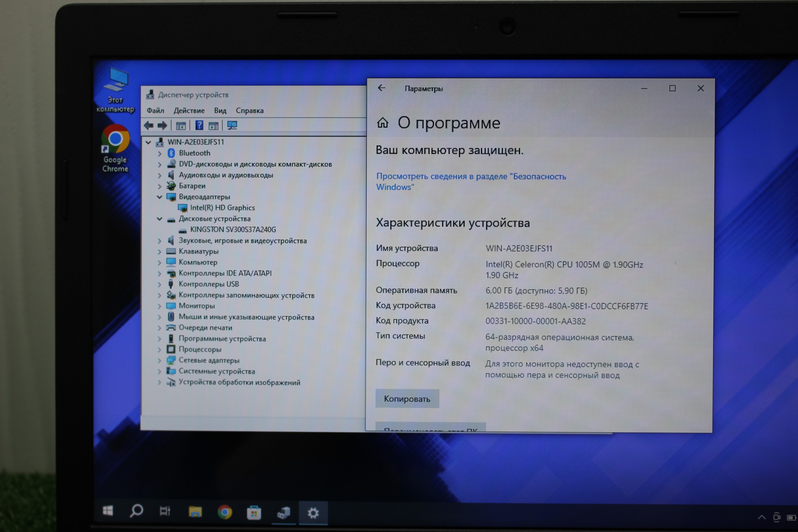Click the scan for hardware changes monitor icon
The width and height of the screenshot is (798, 532).
point(232,126)
